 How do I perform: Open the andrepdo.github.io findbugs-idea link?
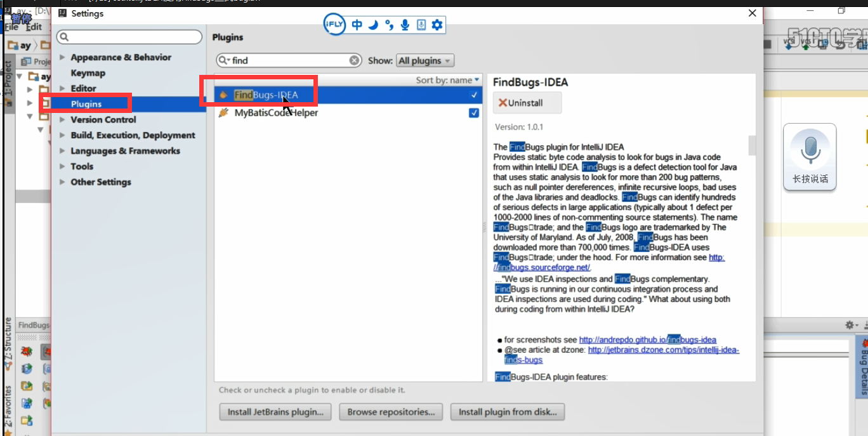pyautogui.click(x=648, y=340)
